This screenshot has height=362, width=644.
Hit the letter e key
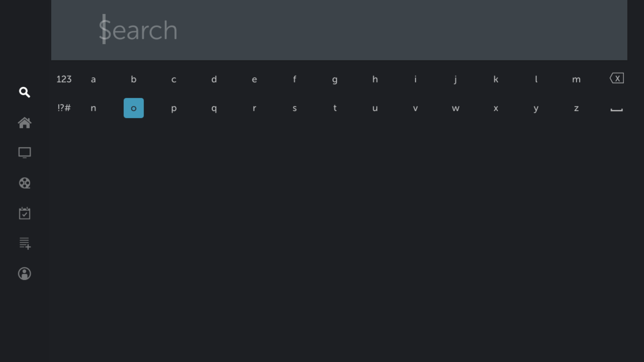coord(254,79)
